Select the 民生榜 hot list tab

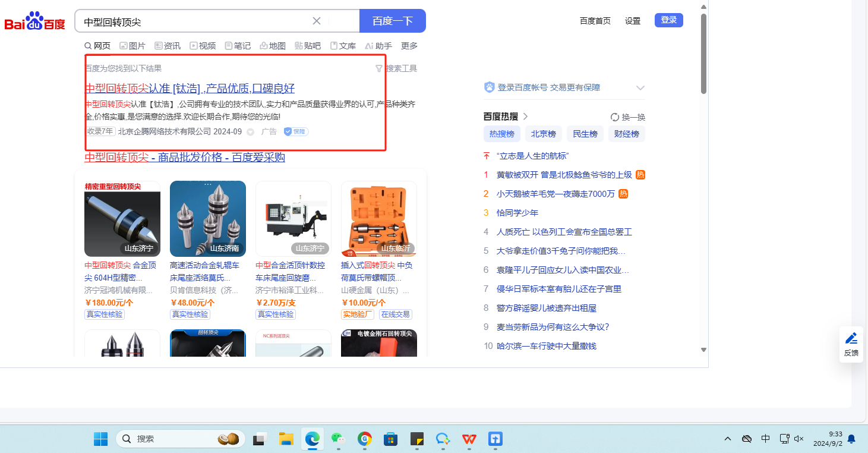pyautogui.click(x=585, y=134)
